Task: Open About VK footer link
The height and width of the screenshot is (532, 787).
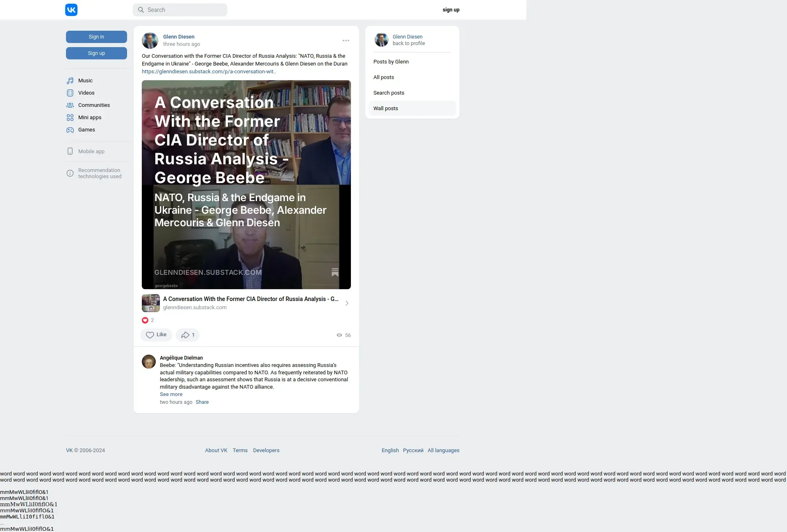Action: (x=216, y=451)
